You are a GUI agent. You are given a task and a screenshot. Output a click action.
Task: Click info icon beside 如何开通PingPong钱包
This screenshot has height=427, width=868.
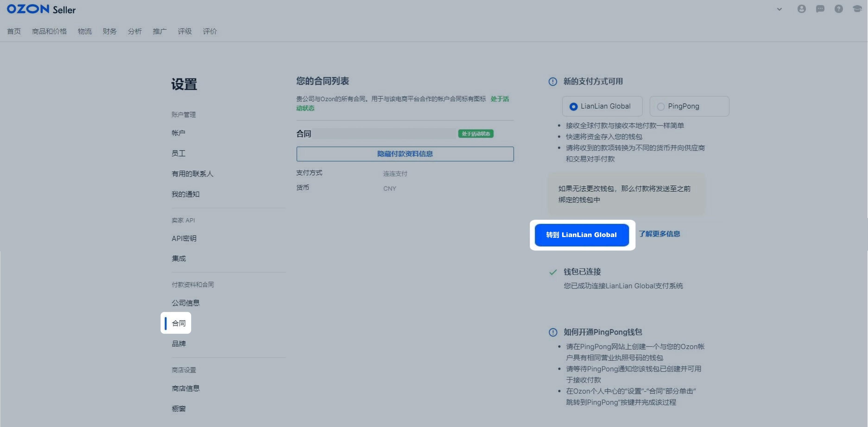pos(553,332)
